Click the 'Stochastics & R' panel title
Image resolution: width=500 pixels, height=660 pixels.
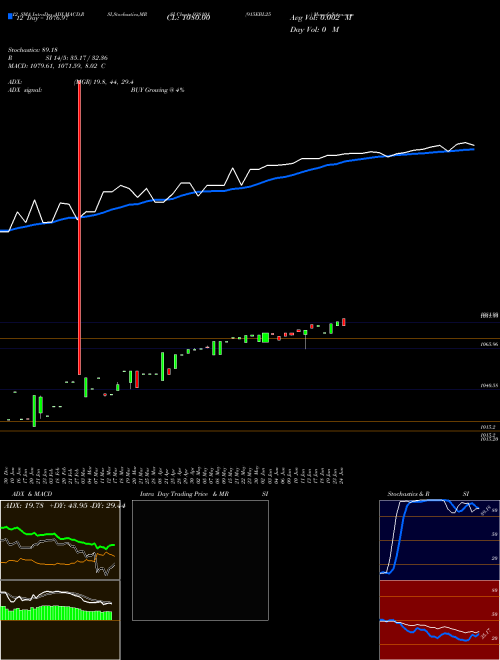(409, 494)
